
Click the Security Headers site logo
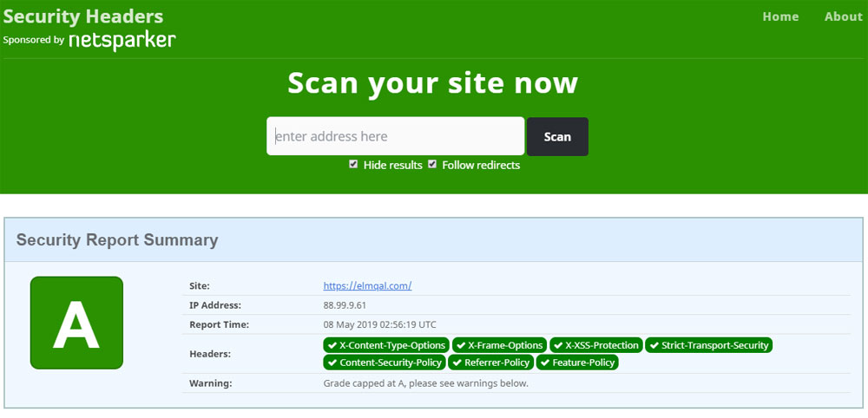(83, 16)
